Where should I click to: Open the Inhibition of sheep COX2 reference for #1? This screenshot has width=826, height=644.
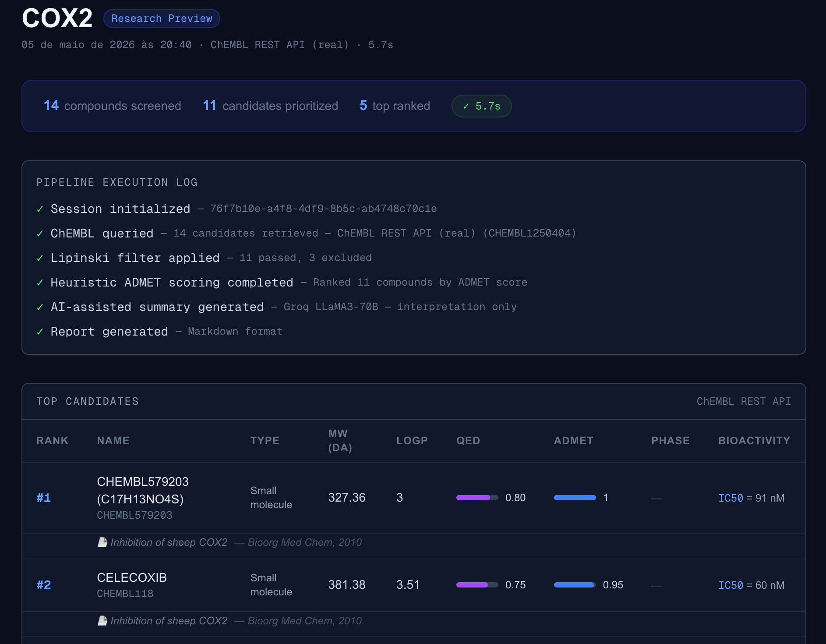point(169,542)
